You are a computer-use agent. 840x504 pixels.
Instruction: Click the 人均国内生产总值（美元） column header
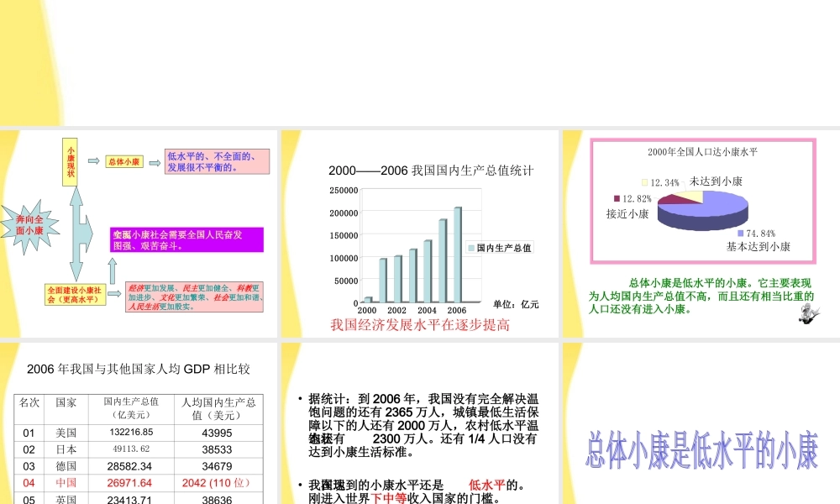(218, 409)
